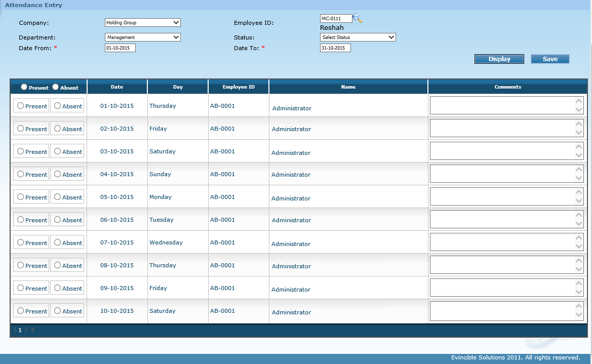The width and height of the screenshot is (592, 364).
Task: Go to page 2 of results
Action: click(32, 330)
